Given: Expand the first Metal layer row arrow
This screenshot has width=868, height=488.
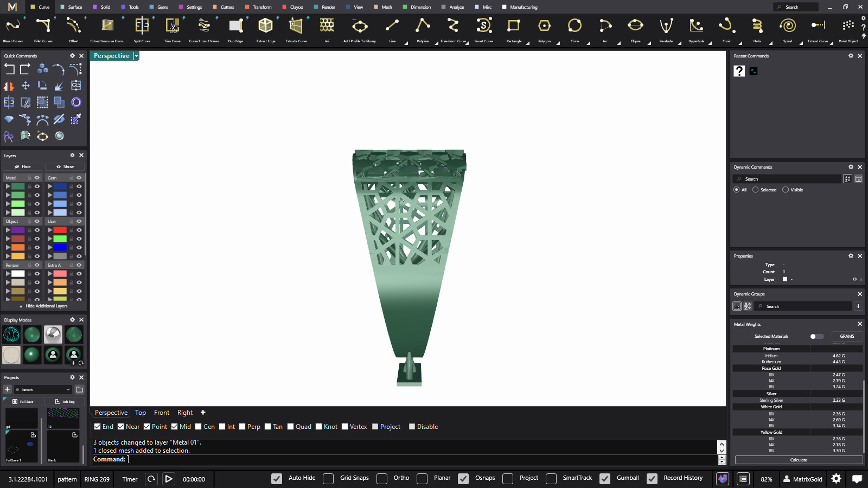Looking at the screenshot, I should 8,187.
